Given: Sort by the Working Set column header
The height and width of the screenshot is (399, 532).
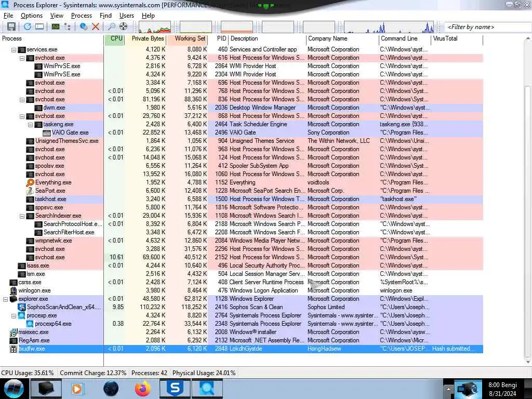Looking at the screenshot, I should (x=187, y=38).
